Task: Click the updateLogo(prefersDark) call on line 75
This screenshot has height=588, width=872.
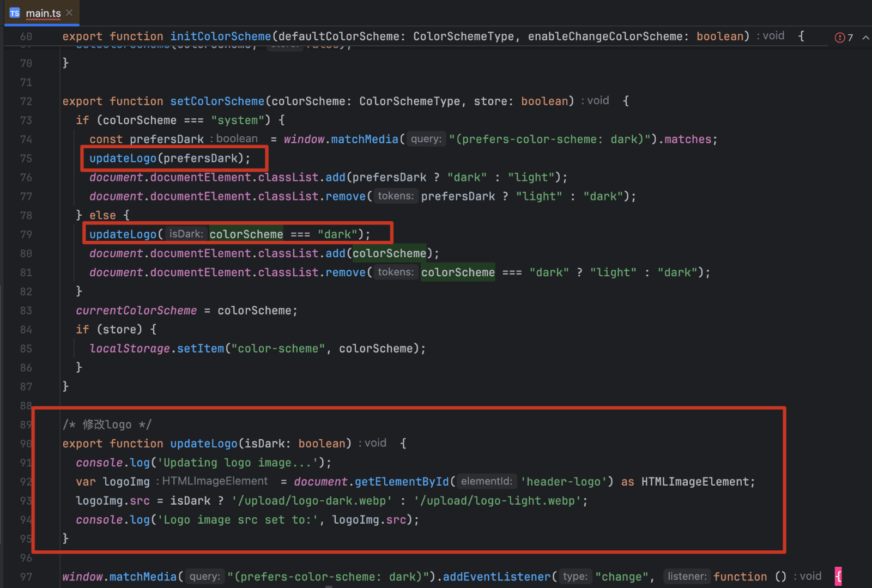Action: pyautogui.click(x=169, y=159)
